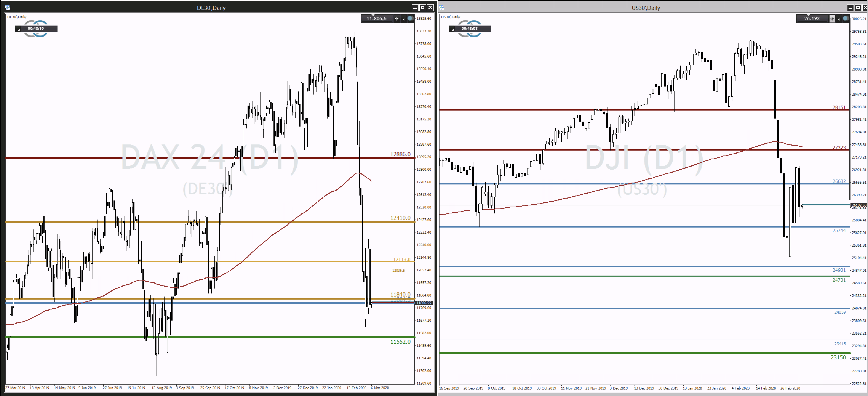868x396 pixels.
Task: Select the 12410.0 level label on DE30
Action: click(400, 218)
